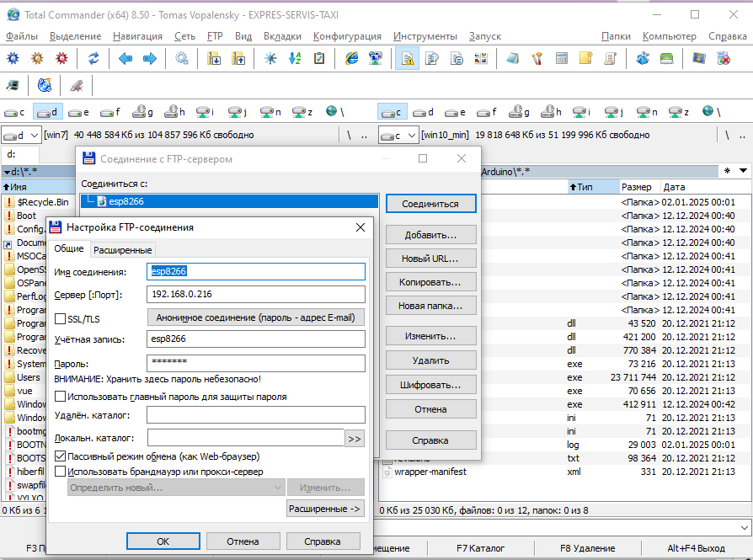Confirm FTP settings with the OK button
Viewport: 753px width, 560px height.
click(163, 541)
